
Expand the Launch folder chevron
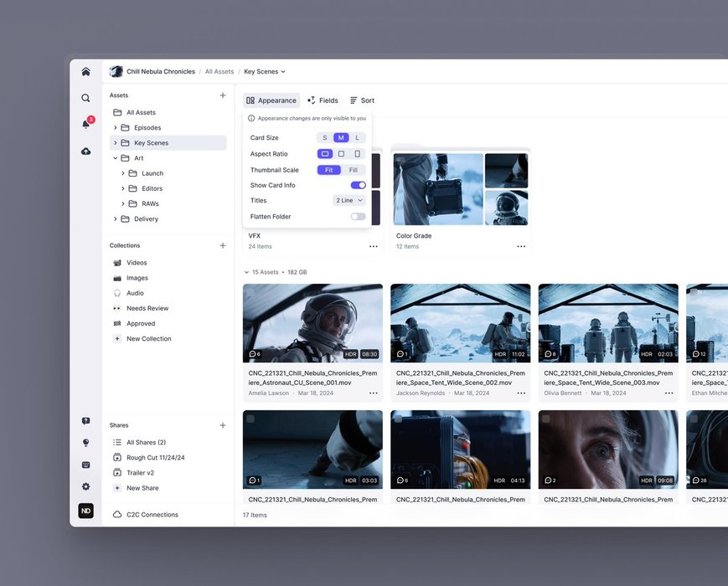123,173
